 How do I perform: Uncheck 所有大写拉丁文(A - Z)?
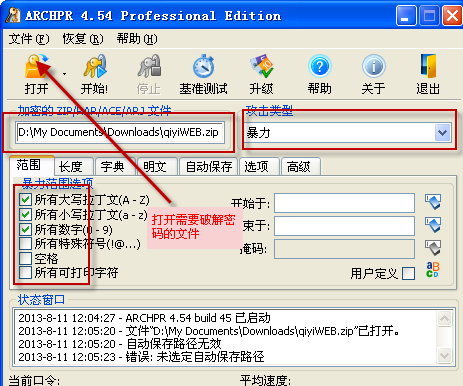pyautogui.click(x=26, y=200)
